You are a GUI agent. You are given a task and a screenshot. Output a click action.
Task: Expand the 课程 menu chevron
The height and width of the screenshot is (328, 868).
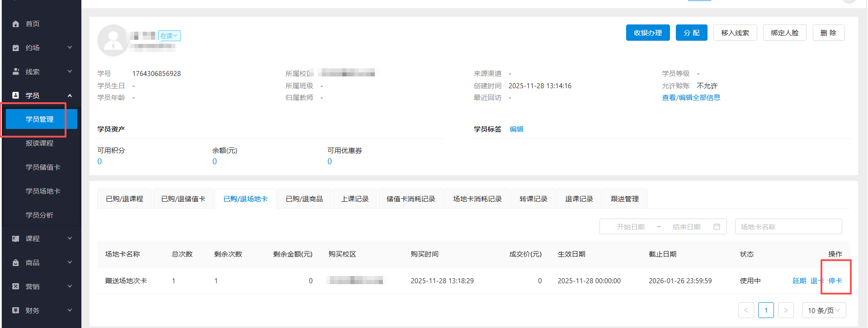(x=70, y=238)
